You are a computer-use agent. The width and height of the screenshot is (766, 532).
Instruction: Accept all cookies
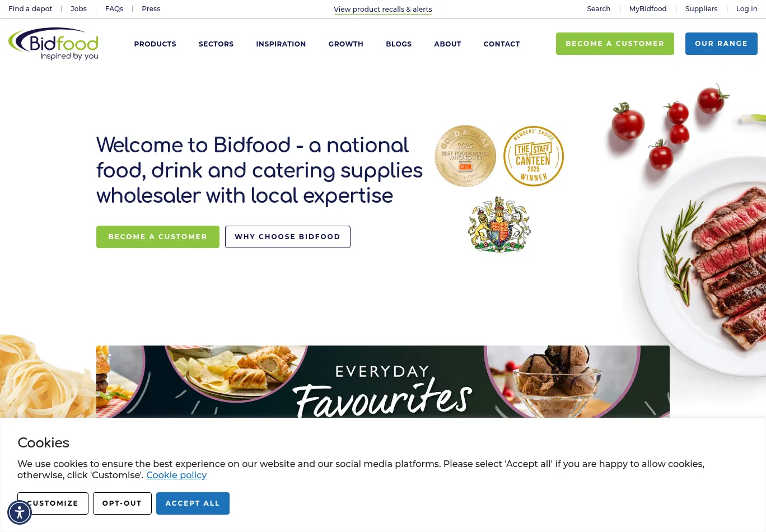pyautogui.click(x=193, y=503)
